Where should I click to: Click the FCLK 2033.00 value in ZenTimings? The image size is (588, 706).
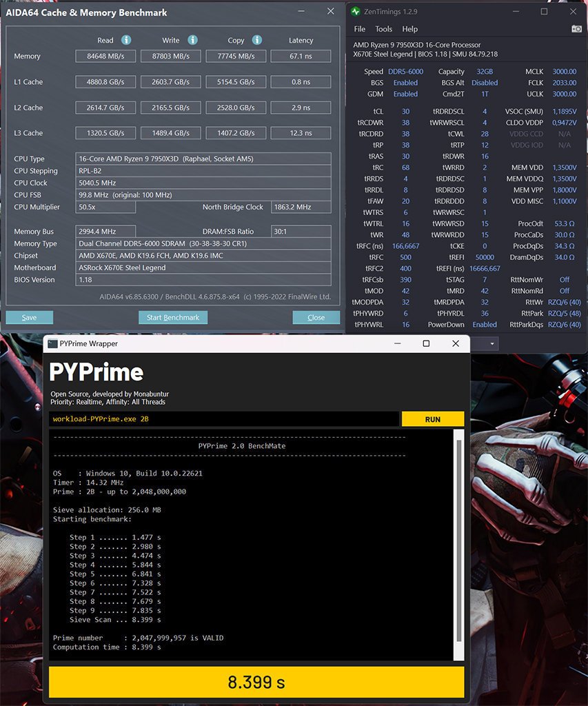[565, 83]
